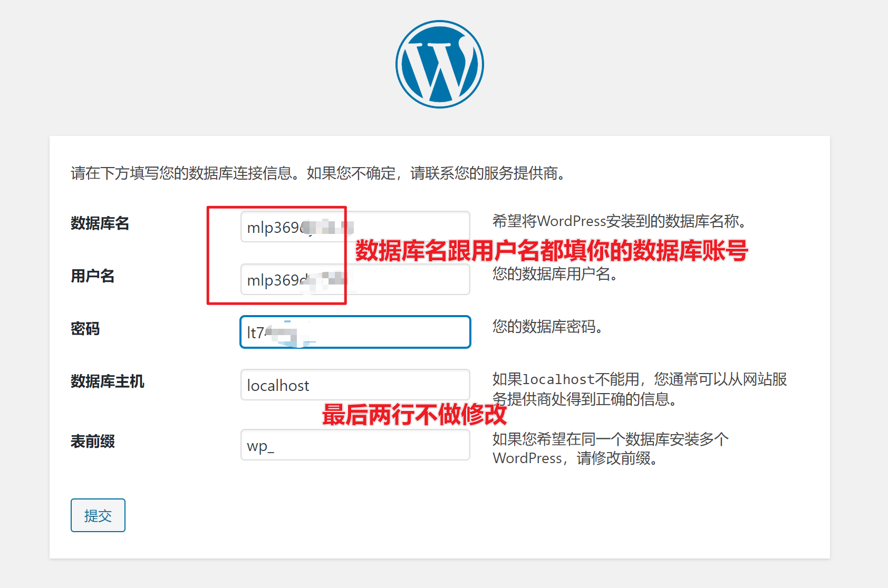Submit the form with 提交 button
The height and width of the screenshot is (588, 888).
pyautogui.click(x=98, y=515)
